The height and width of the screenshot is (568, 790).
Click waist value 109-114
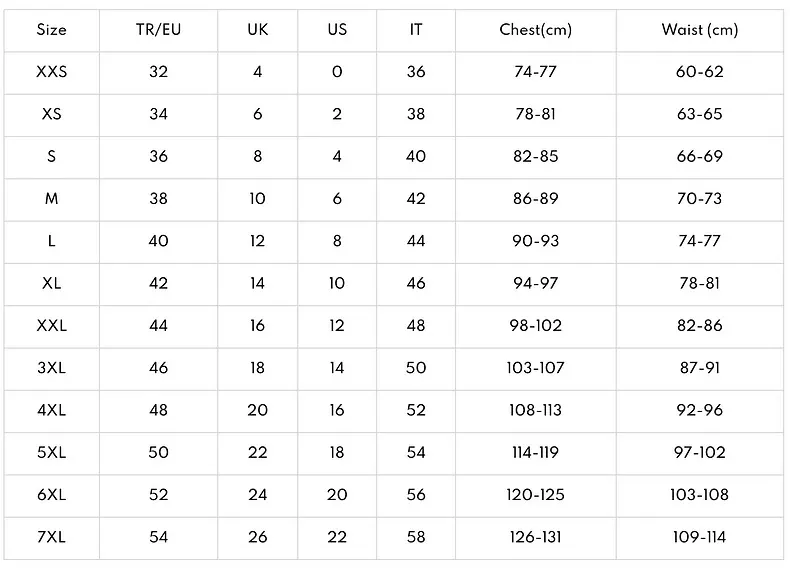point(700,537)
